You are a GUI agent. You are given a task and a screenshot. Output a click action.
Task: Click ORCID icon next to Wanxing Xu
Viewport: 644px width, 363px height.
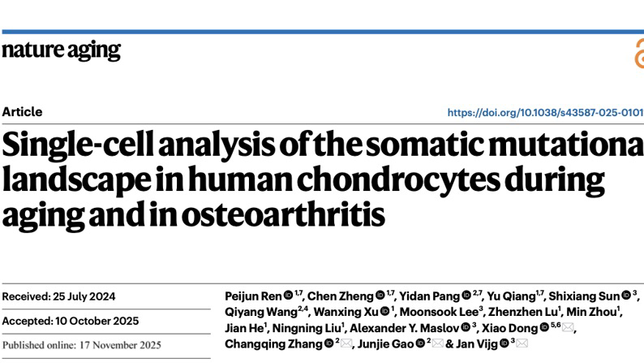coord(384,313)
